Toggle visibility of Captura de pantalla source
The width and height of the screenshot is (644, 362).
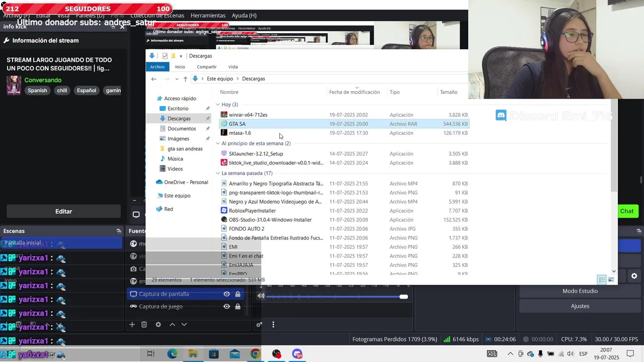pos(227,294)
